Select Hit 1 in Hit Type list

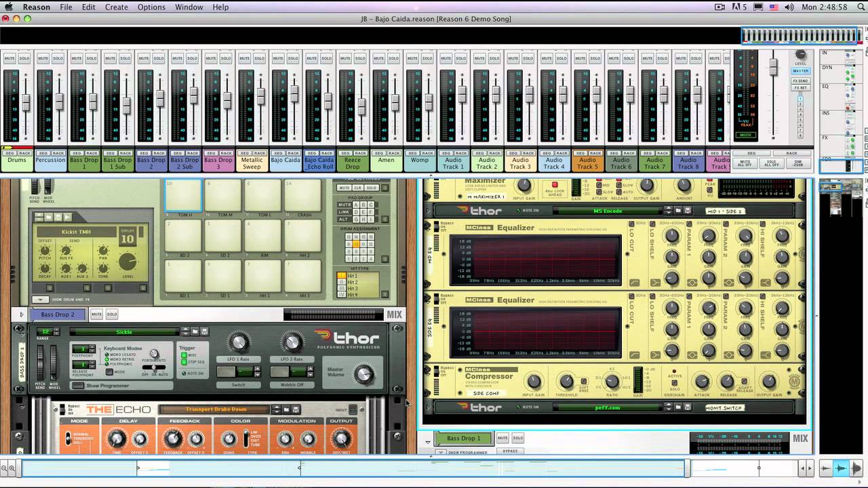(x=342, y=276)
